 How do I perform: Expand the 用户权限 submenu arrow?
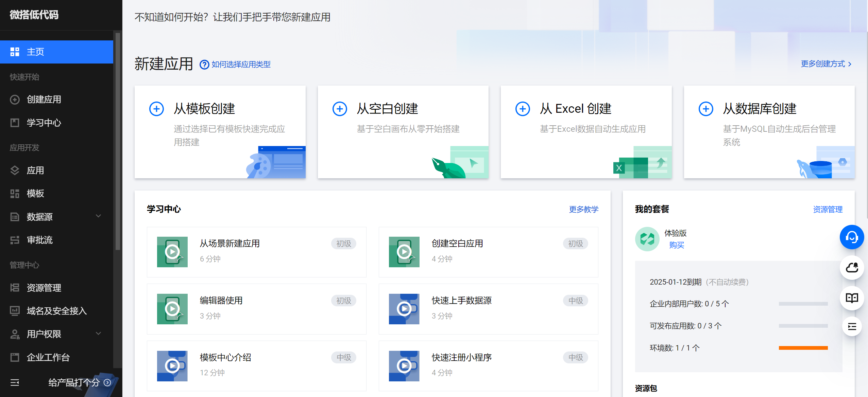coord(99,333)
